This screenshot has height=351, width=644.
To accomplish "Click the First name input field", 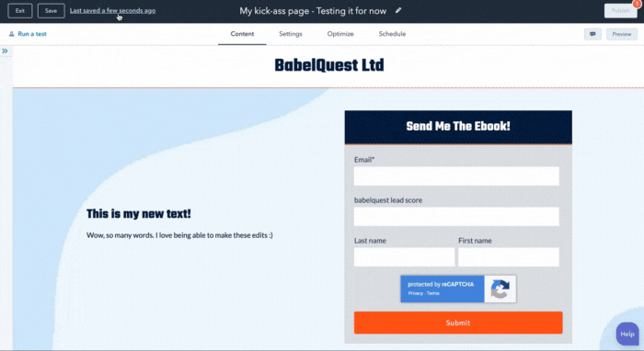I will (509, 256).
